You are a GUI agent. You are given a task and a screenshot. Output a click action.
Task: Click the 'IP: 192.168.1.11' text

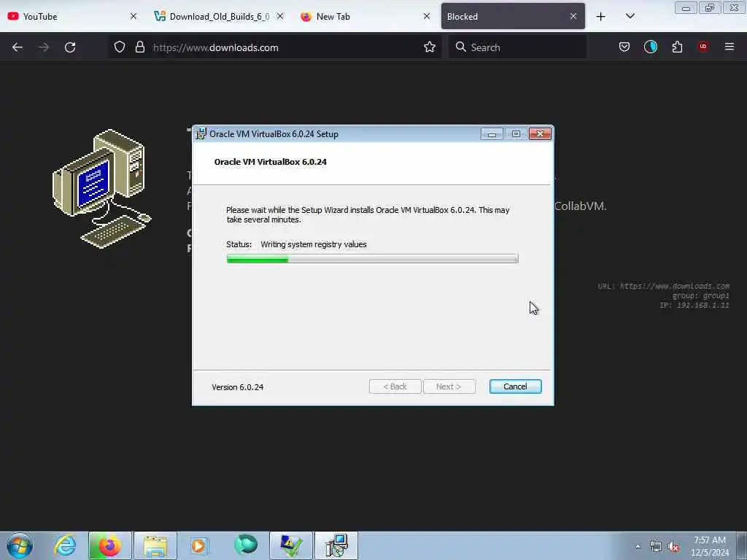coord(694,306)
